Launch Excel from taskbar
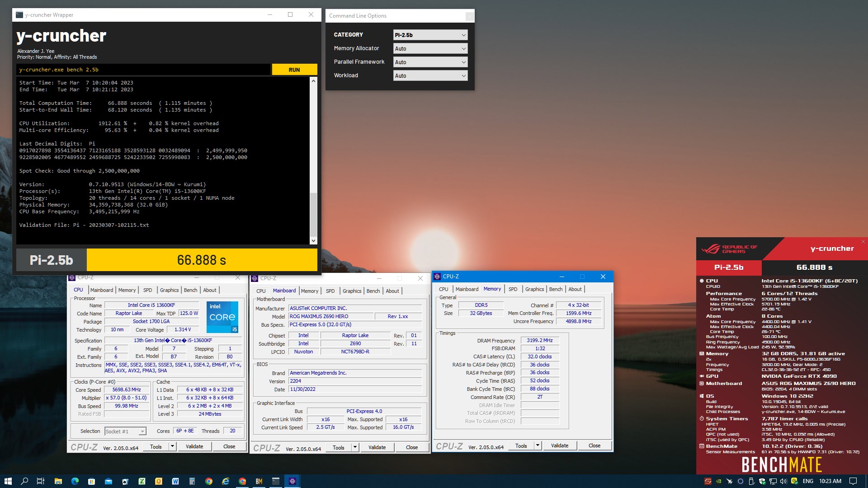Screen dimensions: 868x488 point(142,481)
